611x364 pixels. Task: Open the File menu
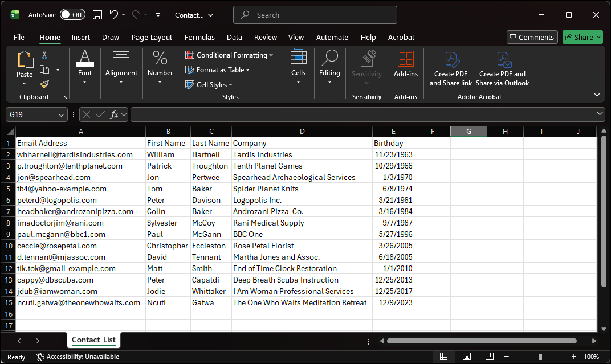click(19, 37)
